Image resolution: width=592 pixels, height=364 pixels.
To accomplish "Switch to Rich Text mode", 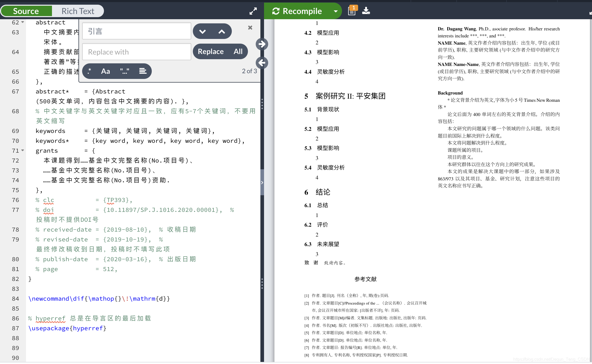I will (x=78, y=11).
